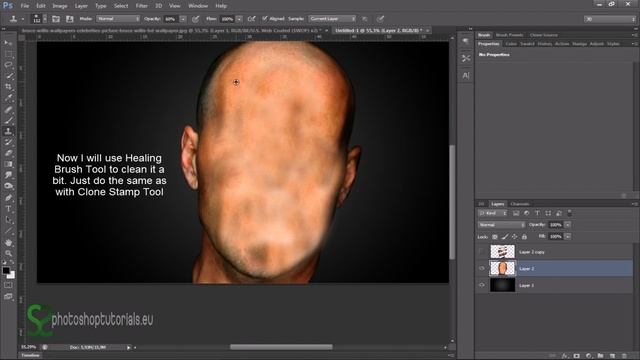This screenshot has height=360, width=640.
Task: Select the Move tool
Action: (x=8, y=43)
